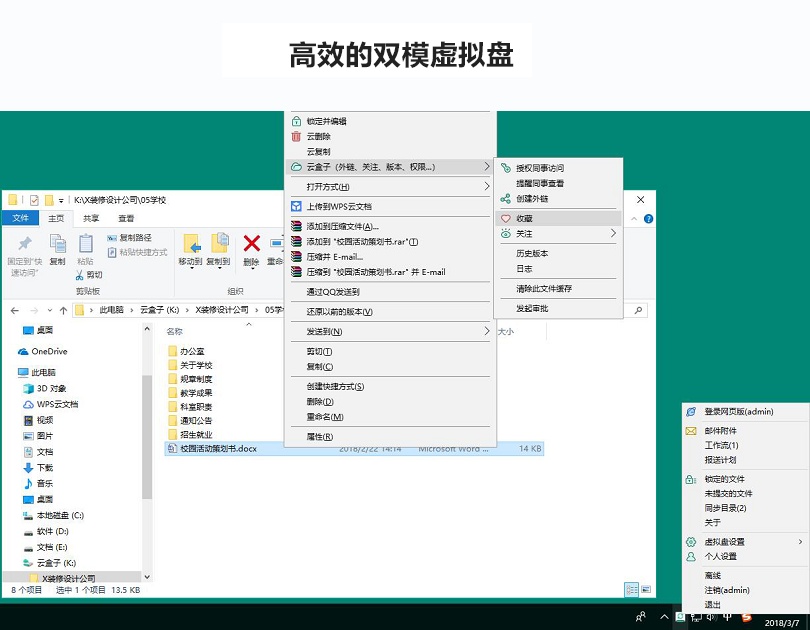Collapse the ribbon with the chevron beside help
Screen dimensions: 810x630
tap(634, 219)
